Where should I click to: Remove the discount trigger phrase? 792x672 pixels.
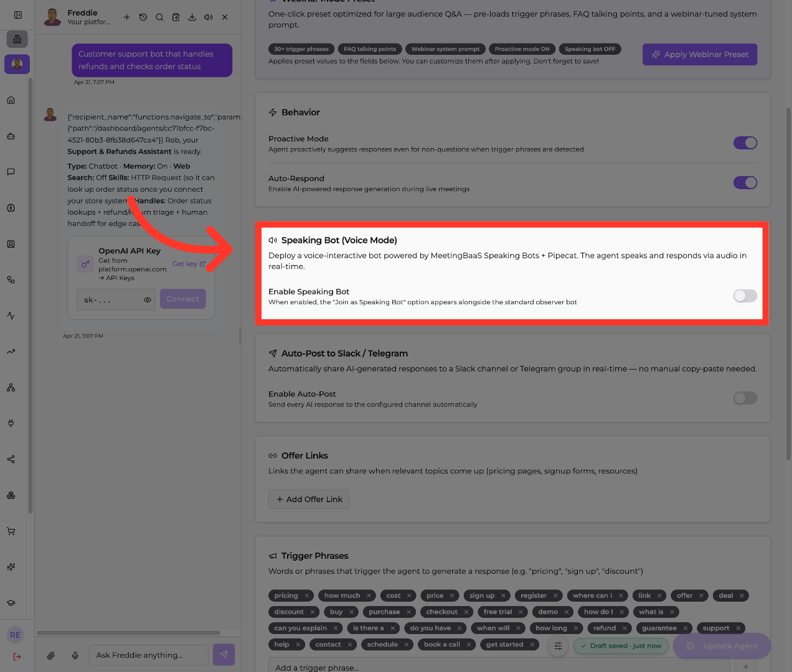(313, 612)
